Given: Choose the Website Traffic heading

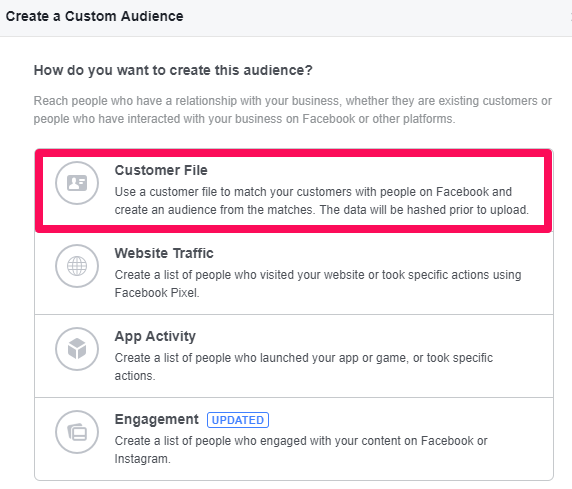Looking at the screenshot, I should pyautogui.click(x=164, y=253).
